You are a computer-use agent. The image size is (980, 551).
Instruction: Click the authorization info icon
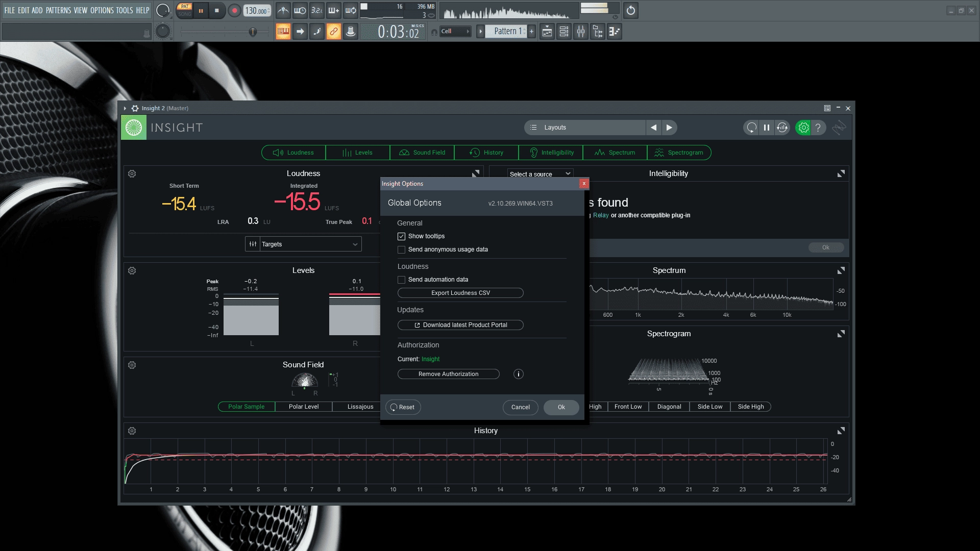tap(519, 374)
